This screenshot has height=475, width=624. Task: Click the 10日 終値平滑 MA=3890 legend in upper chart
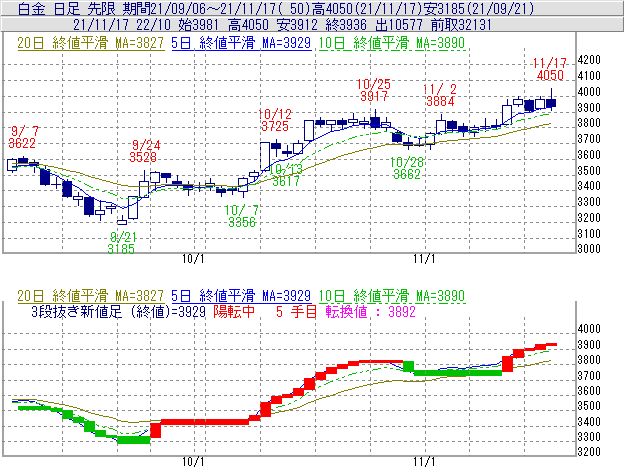392,43
